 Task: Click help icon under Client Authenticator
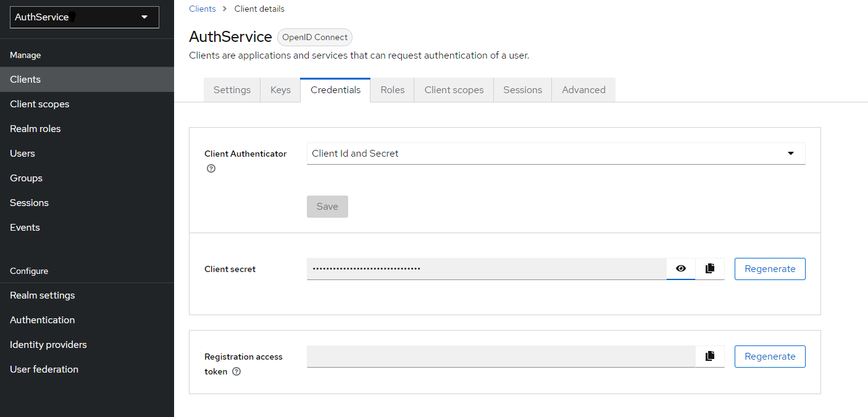[x=211, y=168]
